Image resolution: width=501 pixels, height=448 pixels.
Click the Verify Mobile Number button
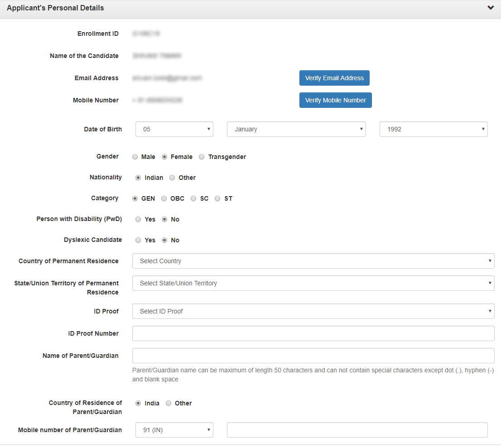coord(335,100)
